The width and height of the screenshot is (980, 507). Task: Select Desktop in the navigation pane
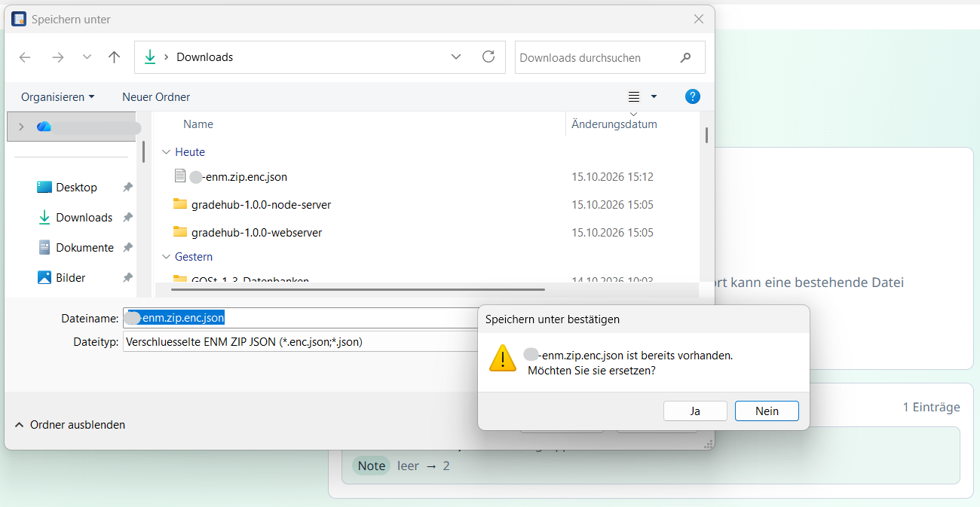76,188
